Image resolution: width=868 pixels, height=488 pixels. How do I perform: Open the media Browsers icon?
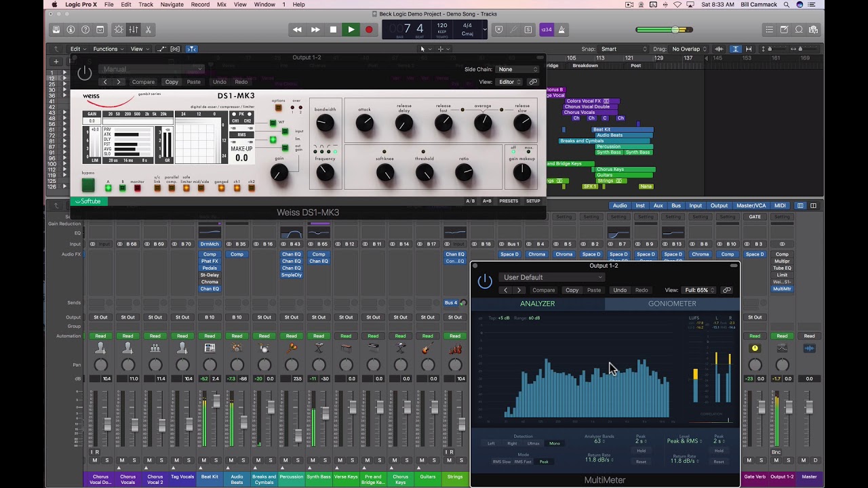point(813,30)
